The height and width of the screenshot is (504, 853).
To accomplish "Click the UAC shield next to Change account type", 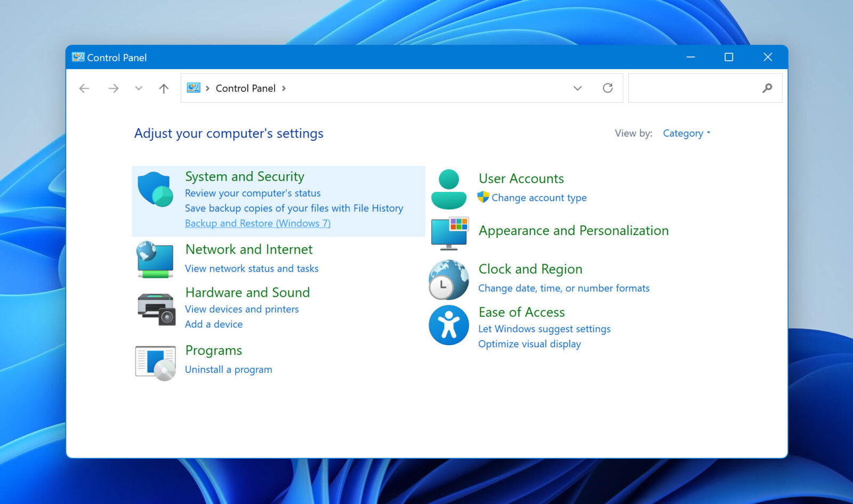I will [x=483, y=197].
